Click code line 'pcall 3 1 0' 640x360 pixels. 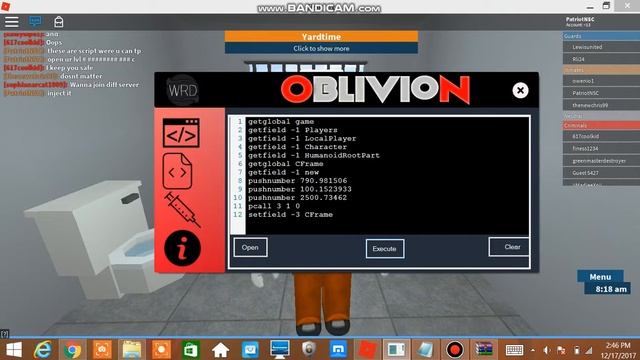pos(273,206)
